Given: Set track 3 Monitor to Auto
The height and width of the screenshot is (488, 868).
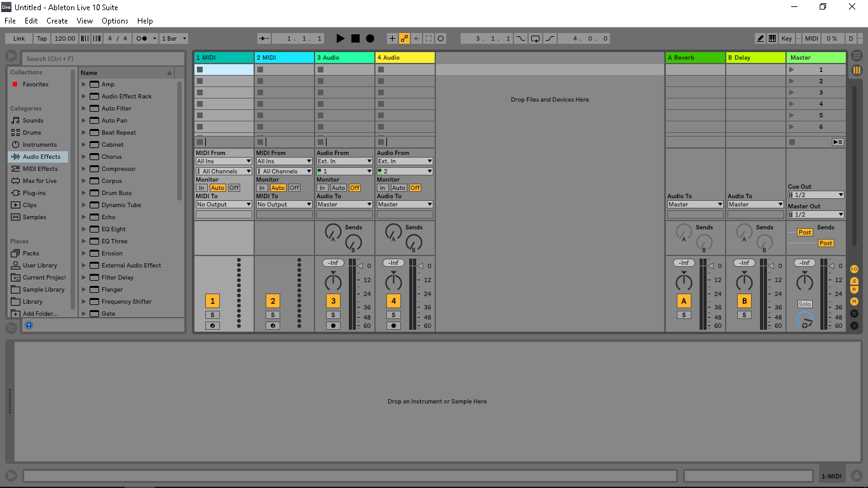Looking at the screenshot, I should tap(339, 188).
